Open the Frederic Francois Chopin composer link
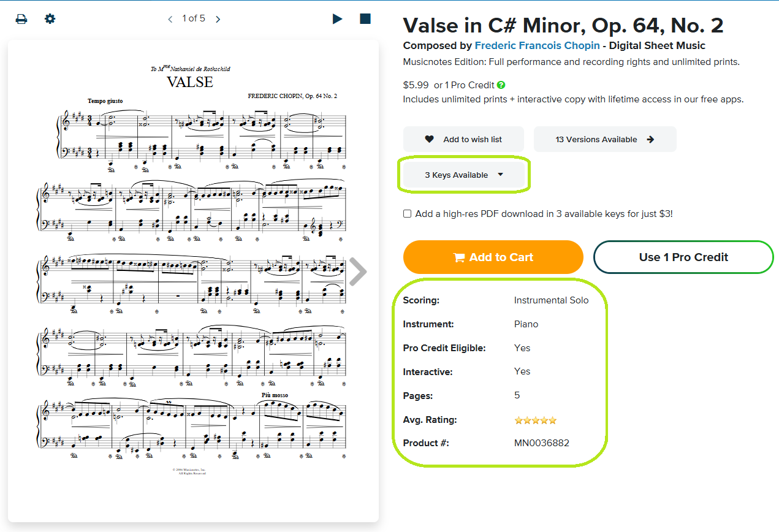 click(537, 45)
